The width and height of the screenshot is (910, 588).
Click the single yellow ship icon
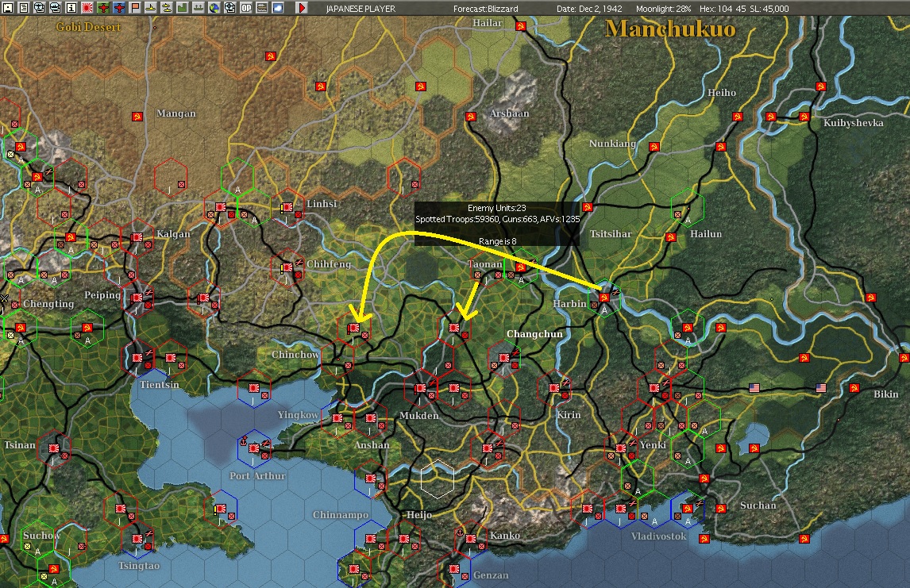click(150, 8)
